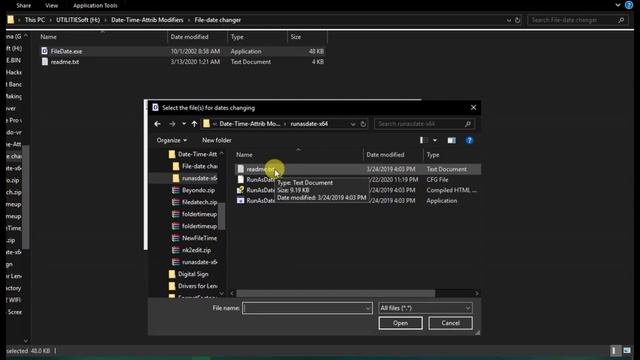The image size is (640, 360).
Task: Select filedatech.zip in dialog tree
Action: (x=200, y=202)
